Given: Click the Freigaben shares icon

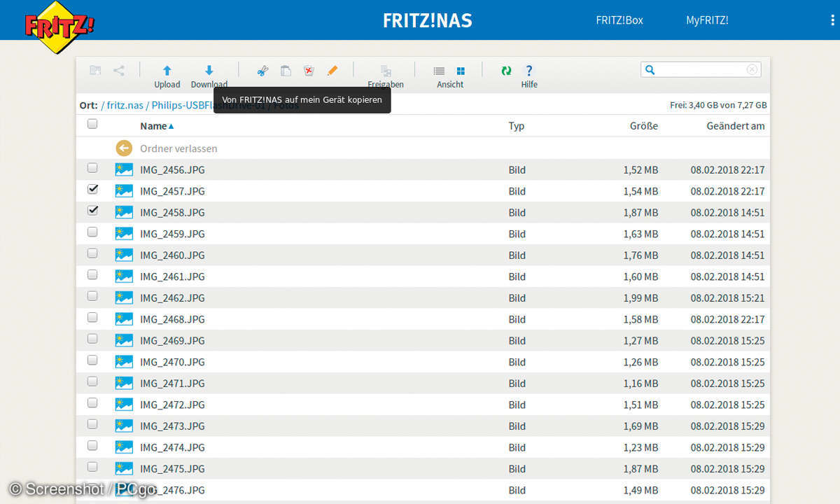Looking at the screenshot, I should click(386, 71).
